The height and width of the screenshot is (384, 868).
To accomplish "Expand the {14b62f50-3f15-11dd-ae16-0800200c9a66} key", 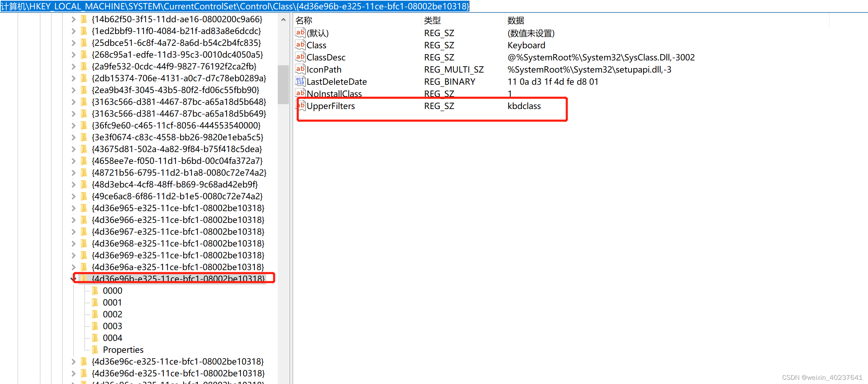I will [x=73, y=19].
